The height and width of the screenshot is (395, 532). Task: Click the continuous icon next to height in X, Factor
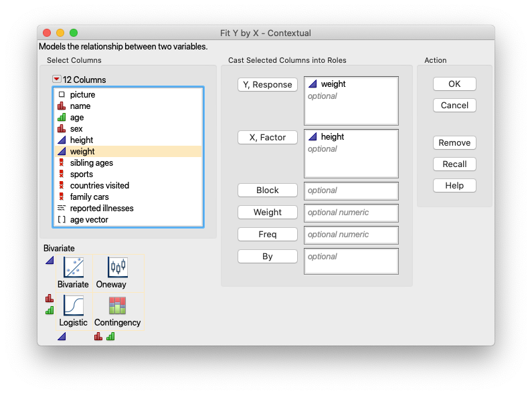point(313,136)
